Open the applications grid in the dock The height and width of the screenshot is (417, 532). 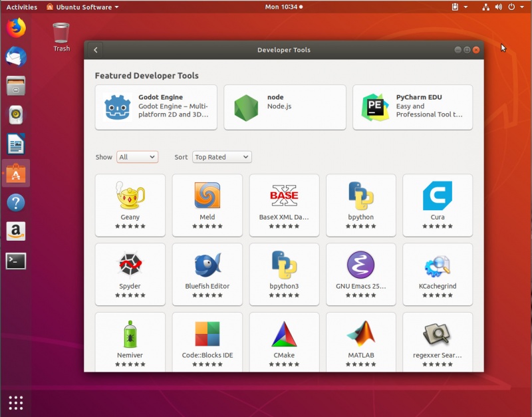coord(15,402)
